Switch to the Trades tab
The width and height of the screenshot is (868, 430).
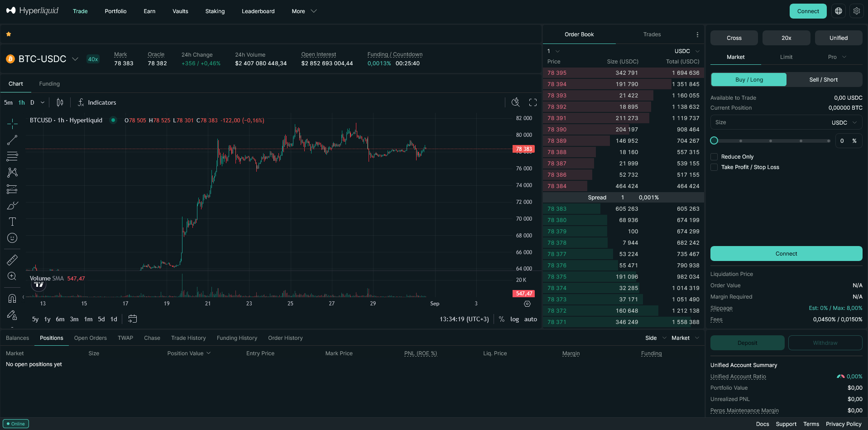652,34
